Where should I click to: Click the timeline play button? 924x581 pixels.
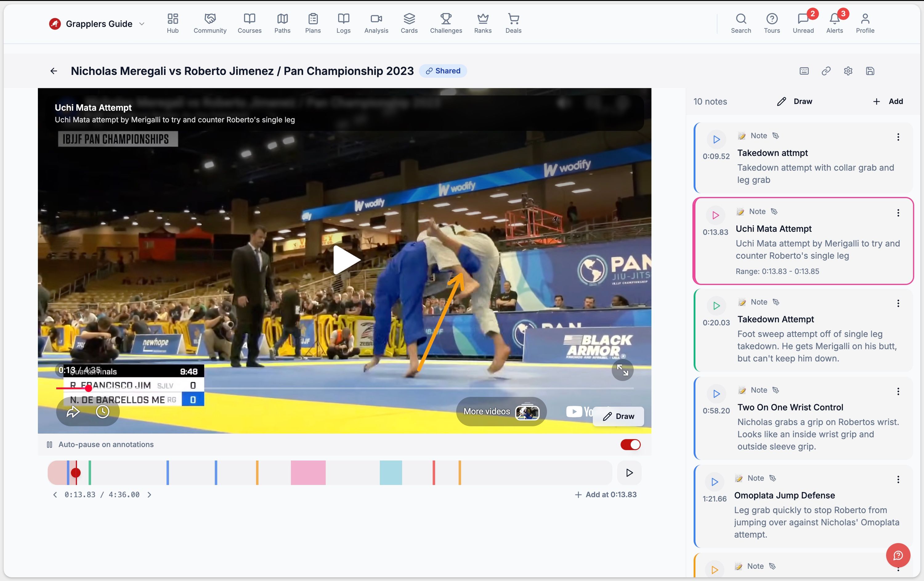point(629,473)
